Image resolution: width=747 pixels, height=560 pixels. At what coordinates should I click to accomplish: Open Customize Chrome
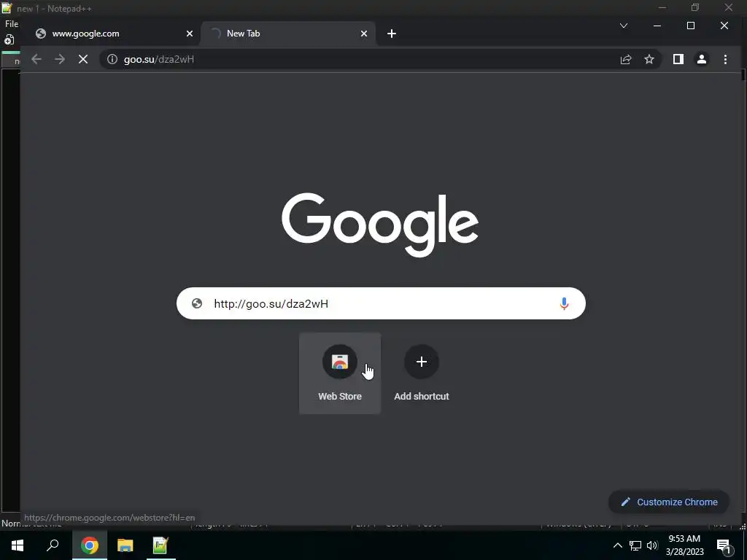point(669,502)
